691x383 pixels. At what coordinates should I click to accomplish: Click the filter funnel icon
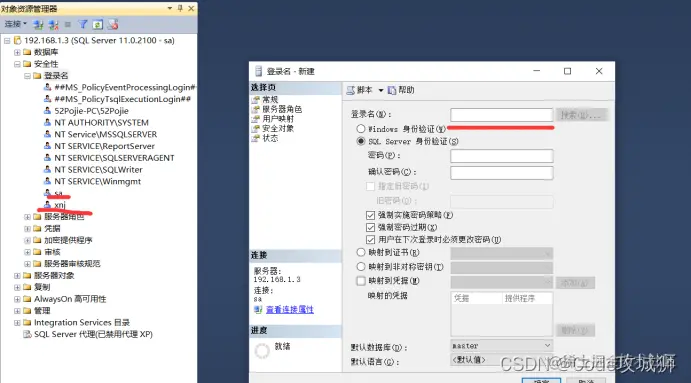pyautogui.click(x=82, y=25)
